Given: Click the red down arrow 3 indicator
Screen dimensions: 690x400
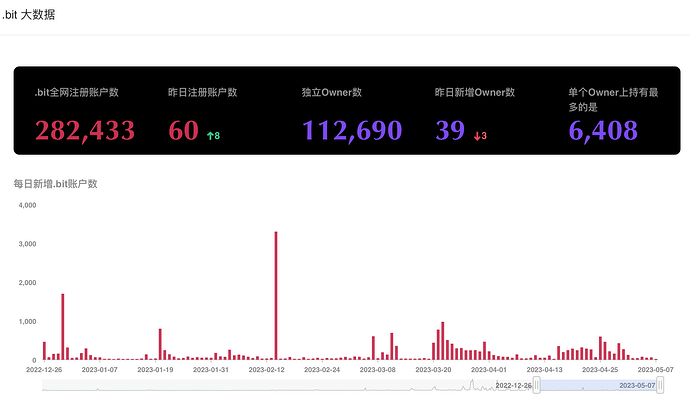Looking at the screenshot, I should click(480, 136).
